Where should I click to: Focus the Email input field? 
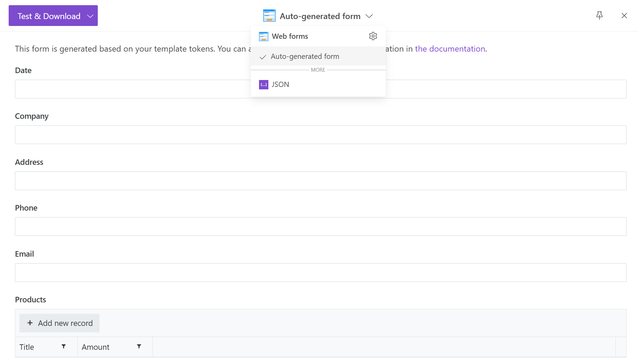320,273
